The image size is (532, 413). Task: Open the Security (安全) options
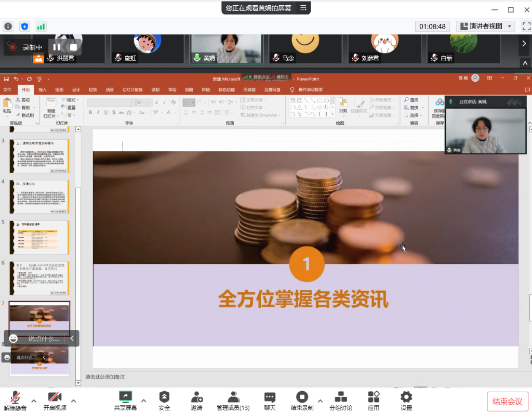pyautogui.click(x=164, y=401)
